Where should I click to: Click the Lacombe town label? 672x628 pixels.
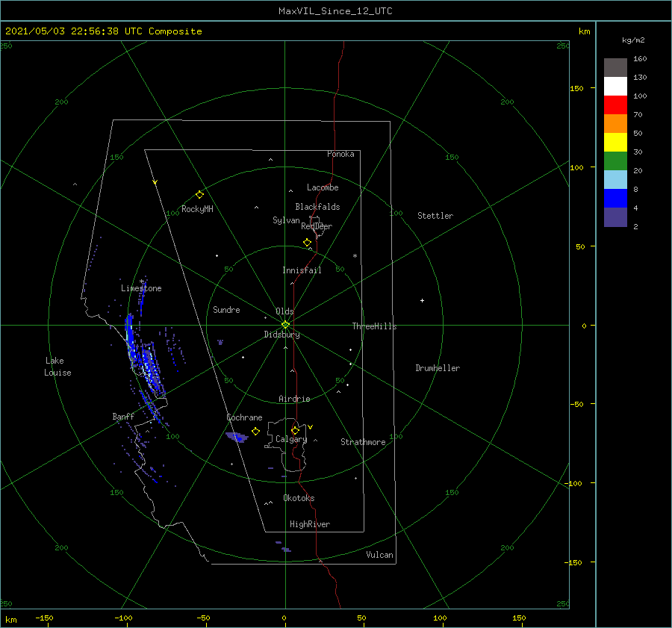323,187
